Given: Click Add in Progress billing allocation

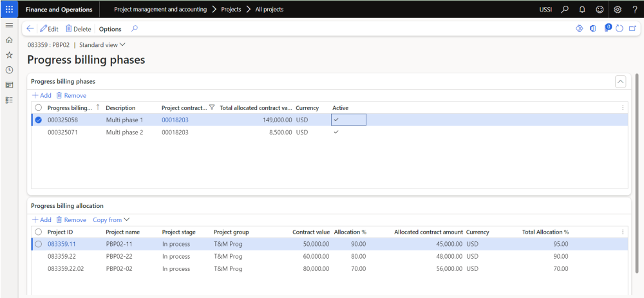Looking at the screenshot, I should [x=42, y=220].
